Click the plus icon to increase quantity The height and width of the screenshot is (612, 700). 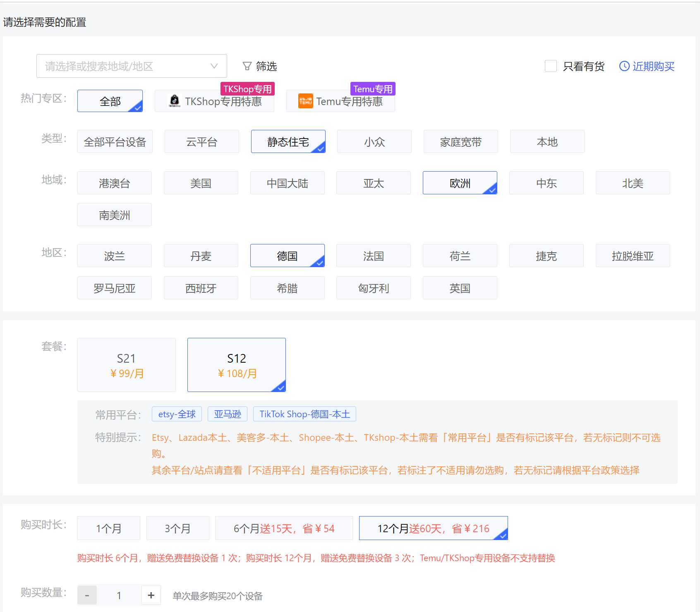click(x=151, y=595)
